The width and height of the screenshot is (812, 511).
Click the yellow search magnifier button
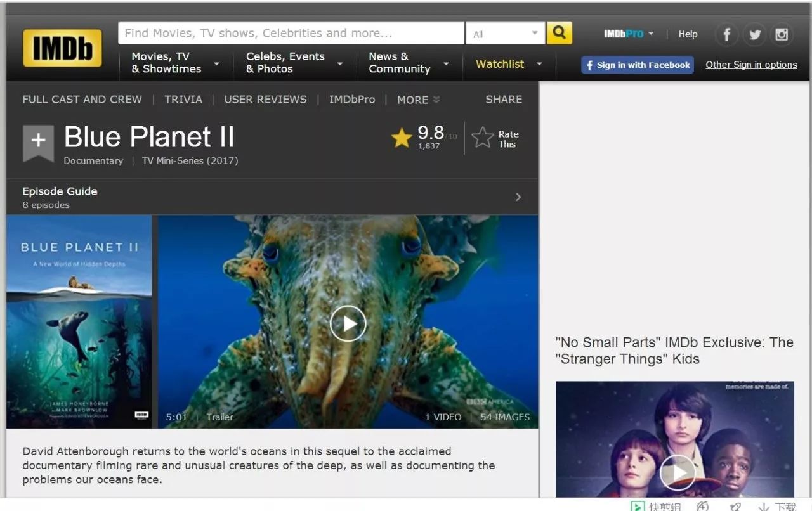[x=558, y=33]
